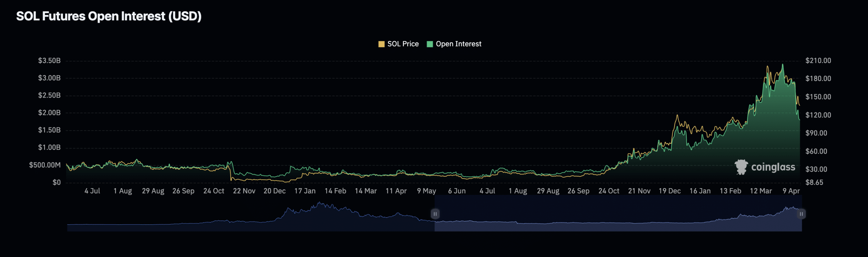
Task: Click the open interest peak above $3.00B
Action: pyautogui.click(x=783, y=65)
